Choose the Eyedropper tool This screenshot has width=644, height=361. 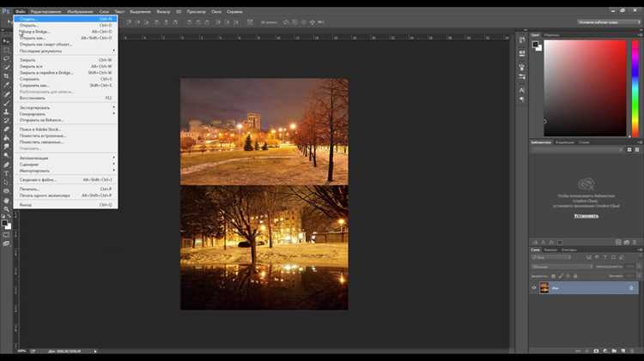pos(6,85)
